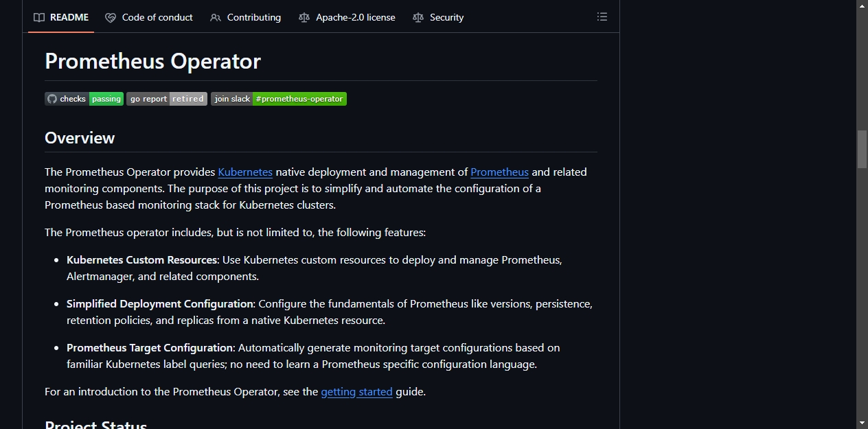Open the Security tab

(438, 17)
